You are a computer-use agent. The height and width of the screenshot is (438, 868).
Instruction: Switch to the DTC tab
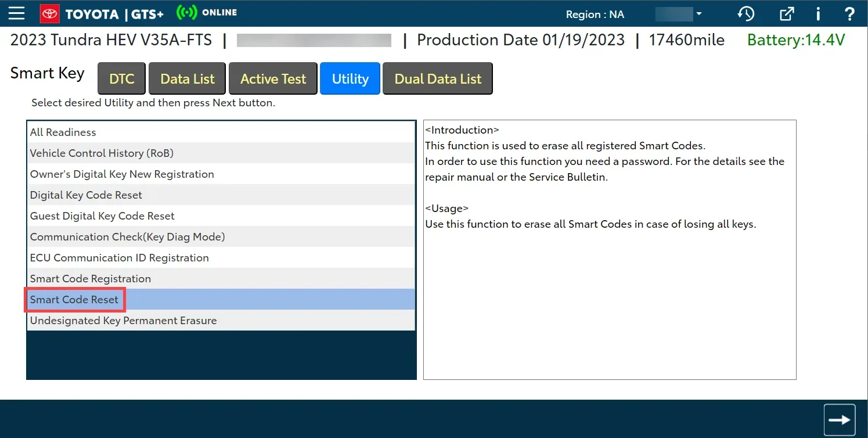122,78
